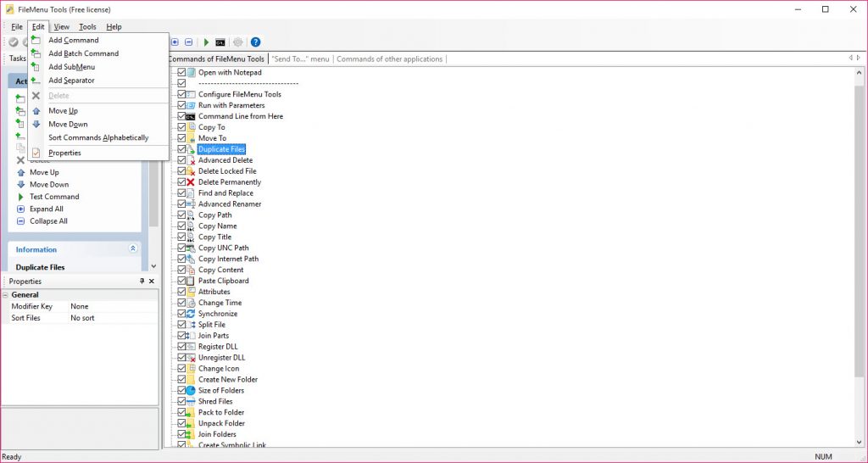Screen dimensions: 868x463
Task: Uncheck the Register DLL checkbox
Action: [181, 347]
